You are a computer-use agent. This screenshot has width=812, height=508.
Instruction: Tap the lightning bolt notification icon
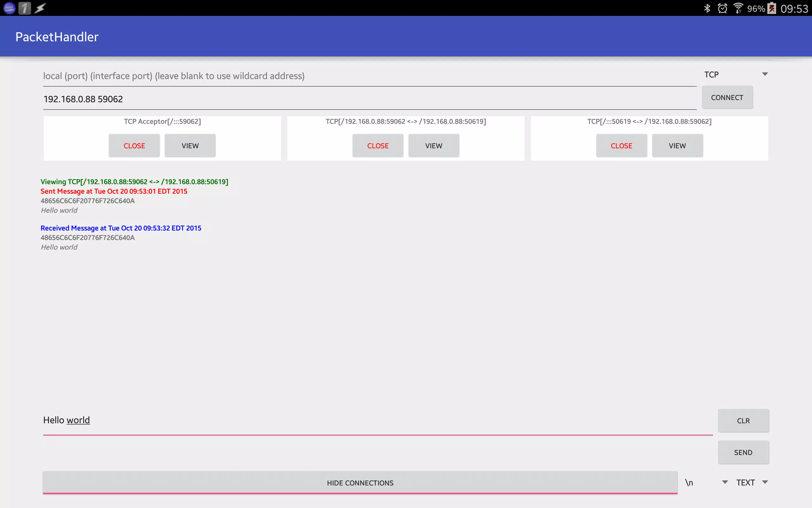(40, 8)
